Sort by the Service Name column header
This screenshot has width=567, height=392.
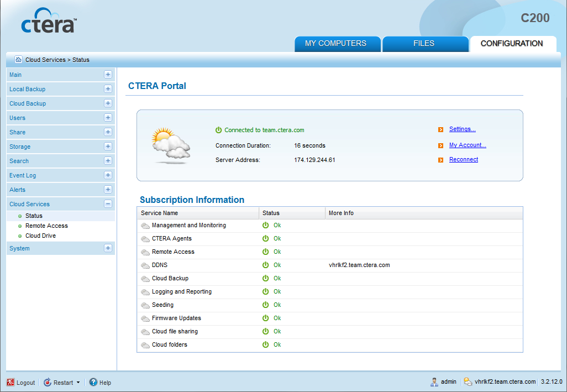[x=198, y=213]
